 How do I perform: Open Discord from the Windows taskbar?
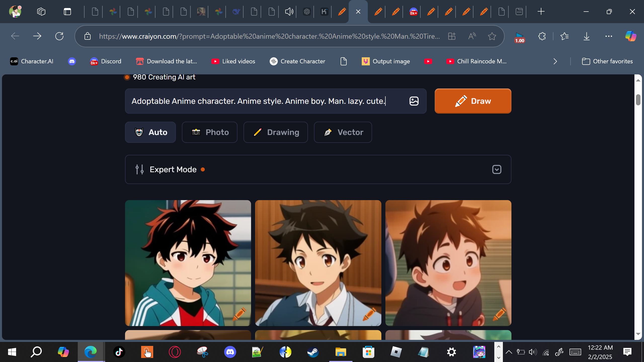(x=230, y=352)
